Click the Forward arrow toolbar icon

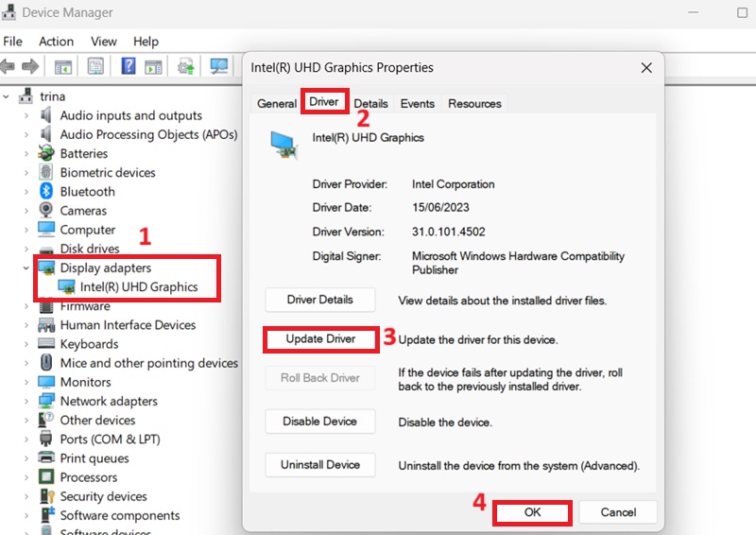30,66
